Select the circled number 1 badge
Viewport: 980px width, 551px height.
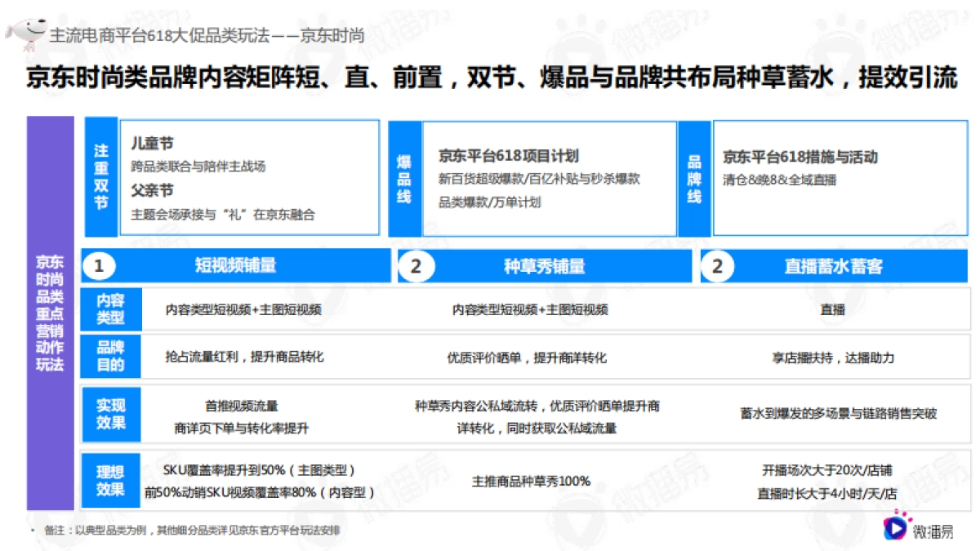pos(101,264)
